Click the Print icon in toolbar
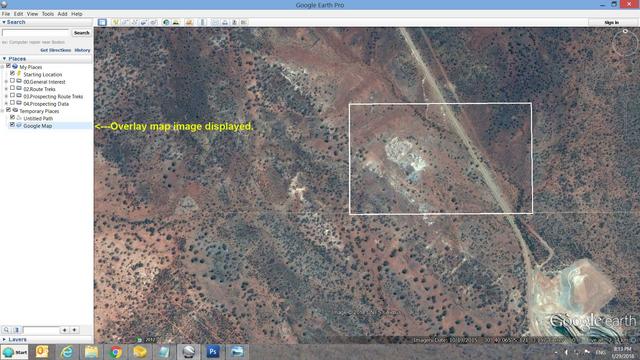Viewport: 640px width, 360px height. (225, 22)
